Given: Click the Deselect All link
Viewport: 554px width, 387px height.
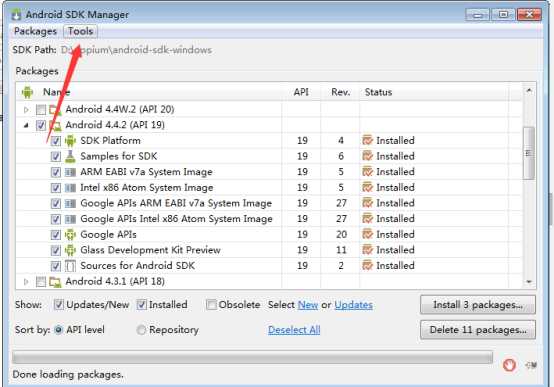Looking at the screenshot, I should pos(294,330).
